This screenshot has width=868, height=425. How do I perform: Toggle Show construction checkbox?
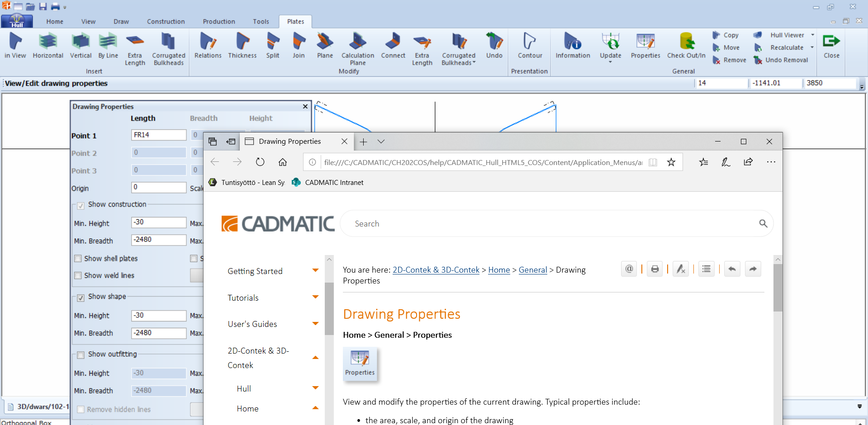[x=81, y=206]
